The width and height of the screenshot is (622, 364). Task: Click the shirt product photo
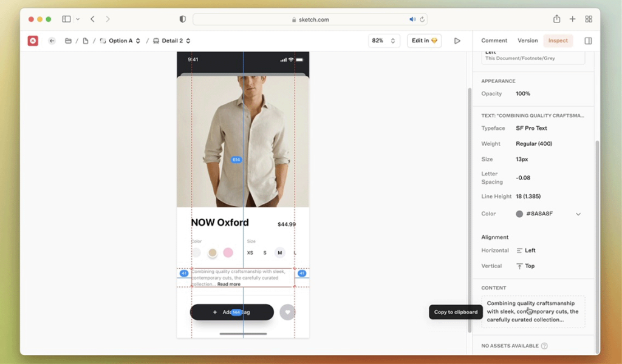[243, 141]
